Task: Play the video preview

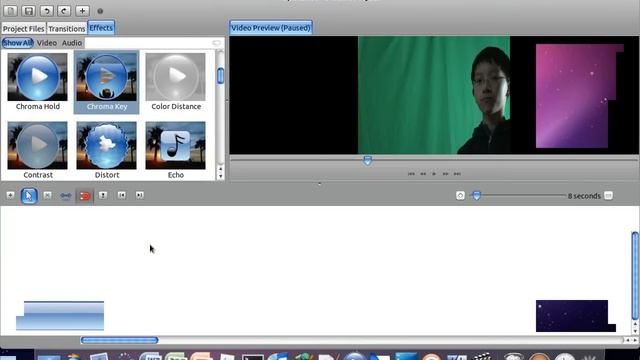Action: click(434, 174)
